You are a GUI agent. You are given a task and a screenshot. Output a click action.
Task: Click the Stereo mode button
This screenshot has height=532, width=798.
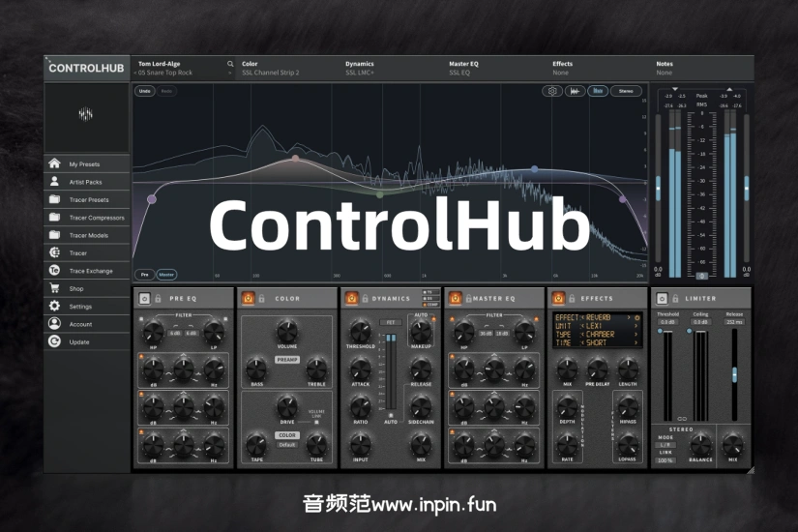tap(626, 91)
